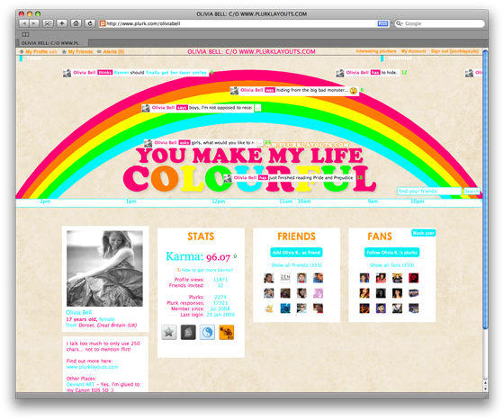Click 'from Dorset, Great Britain (UK)' text

[101, 326]
